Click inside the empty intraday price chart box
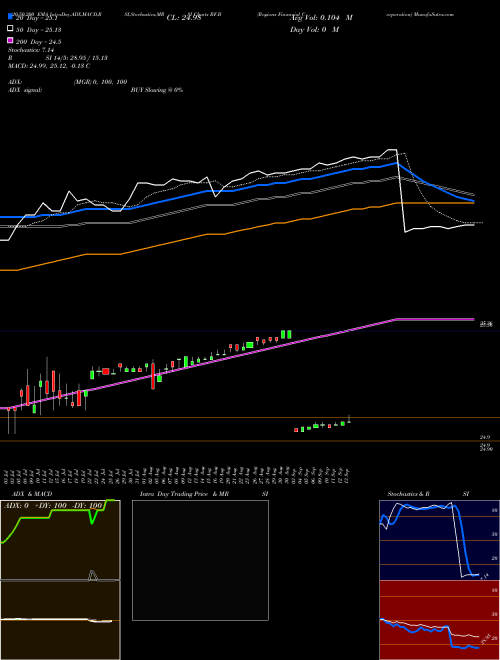 pyautogui.click(x=200, y=560)
